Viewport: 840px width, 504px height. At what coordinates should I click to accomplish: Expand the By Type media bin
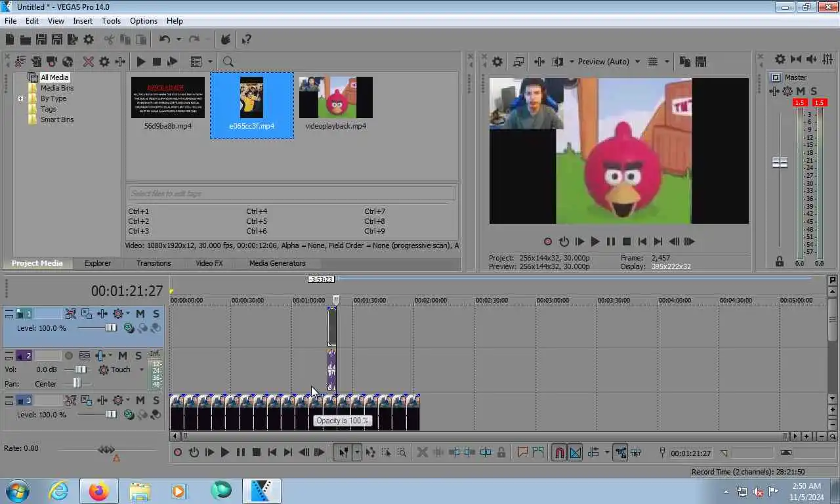pyautogui.click(x=20, y=99)
